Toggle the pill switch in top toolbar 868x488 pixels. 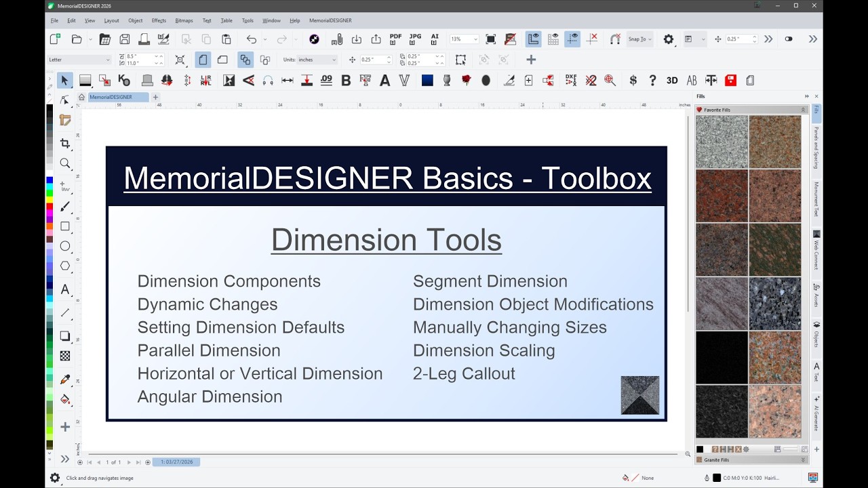tap(789, 39)
